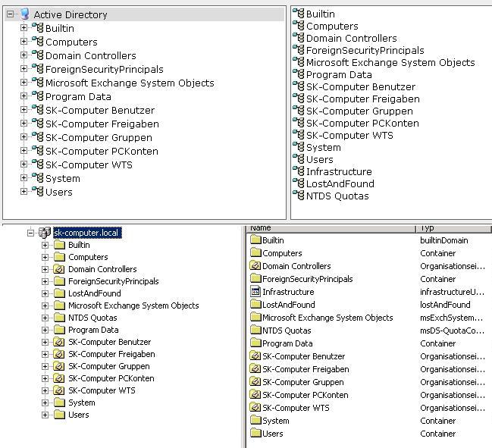Expand Microsoft Exchange System Objects in the top-left tree

[x=24, y=83]
